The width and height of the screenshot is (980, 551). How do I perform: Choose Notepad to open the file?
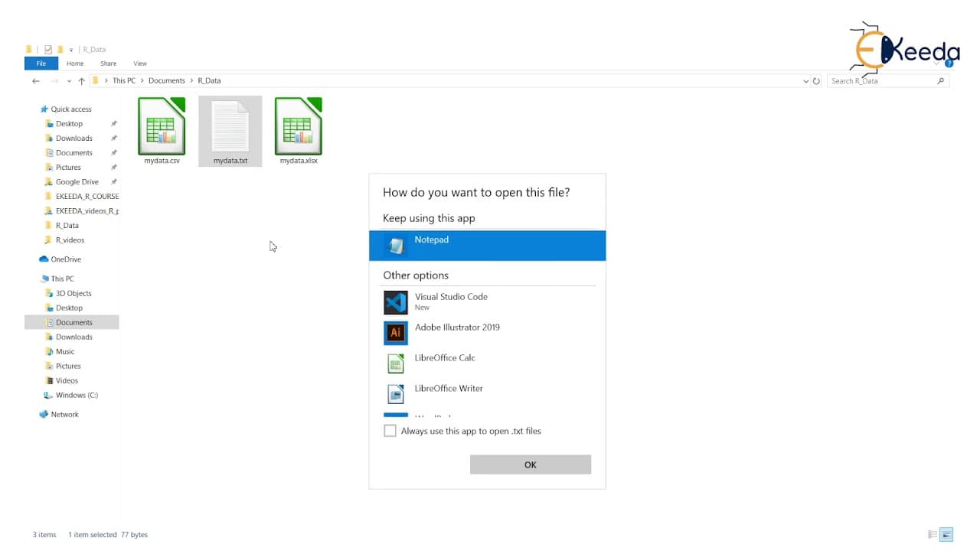coord(487,246)
